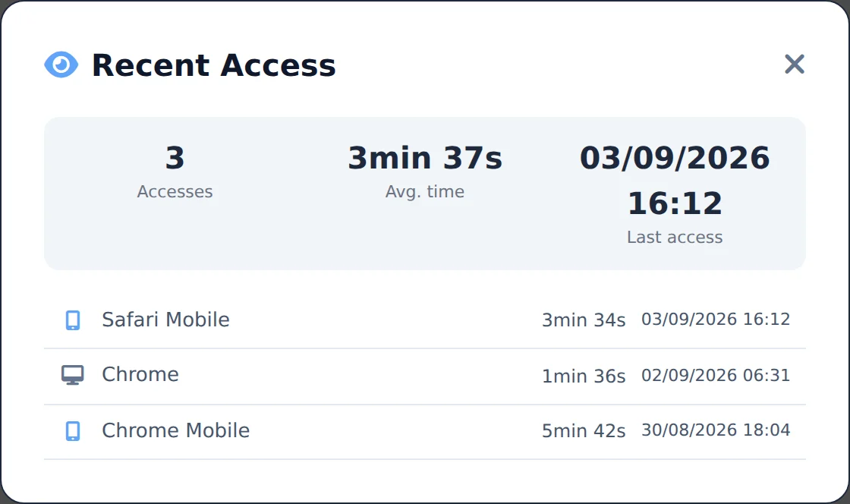Click the phone icon beside Chrome Mobile

(73, 431)
